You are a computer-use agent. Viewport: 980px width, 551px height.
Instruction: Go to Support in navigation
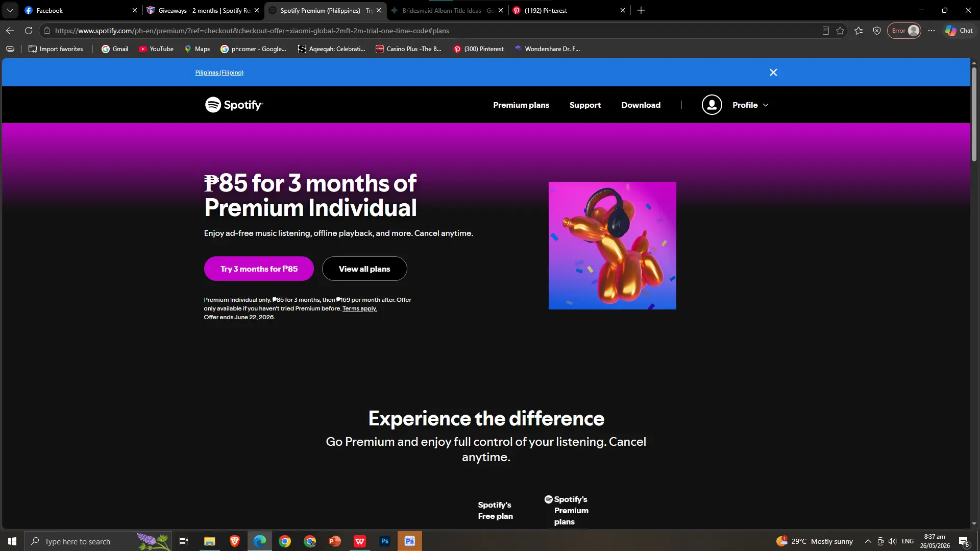click(585, 105)
